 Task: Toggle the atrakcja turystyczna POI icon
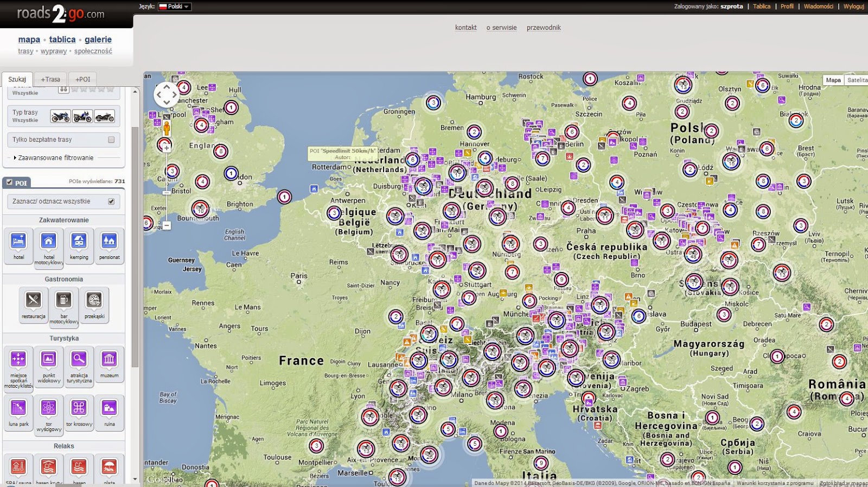click(x=79, y=366)
